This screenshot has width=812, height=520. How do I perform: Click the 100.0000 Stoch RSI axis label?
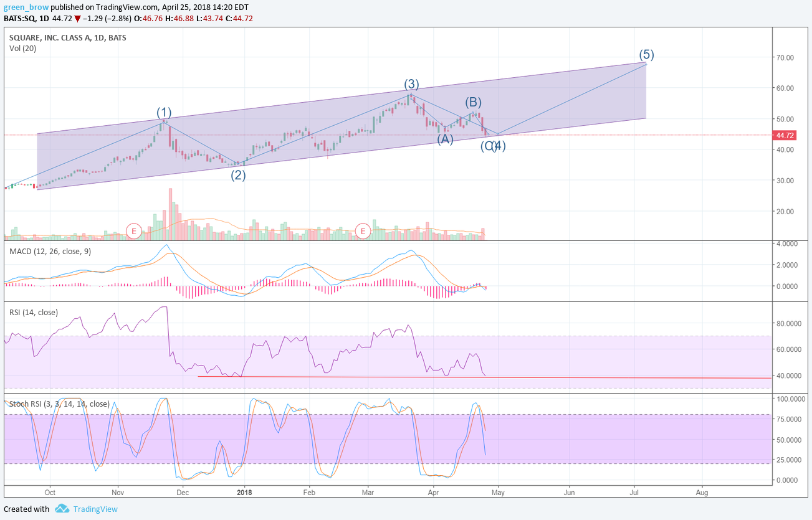tap(790, 398)
